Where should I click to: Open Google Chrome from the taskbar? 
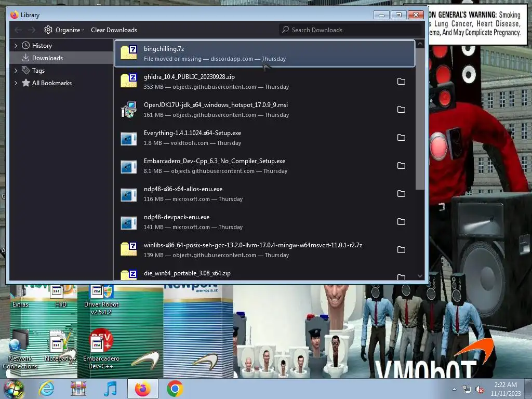pos(175,389)
